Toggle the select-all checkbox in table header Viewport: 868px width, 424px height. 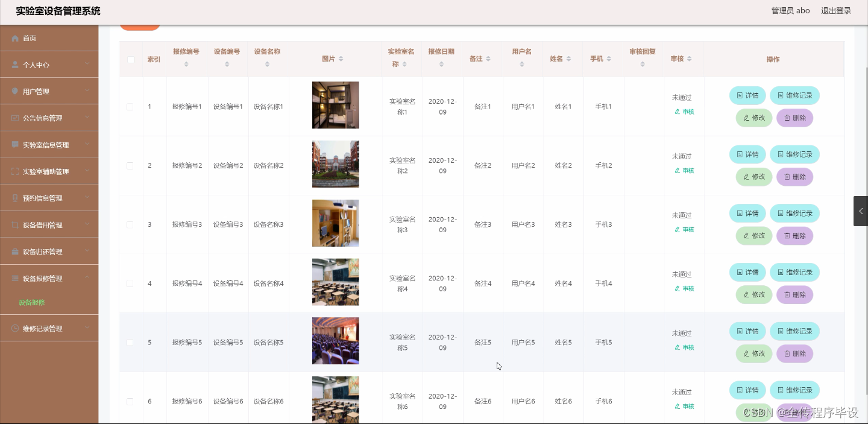[131, 60]
